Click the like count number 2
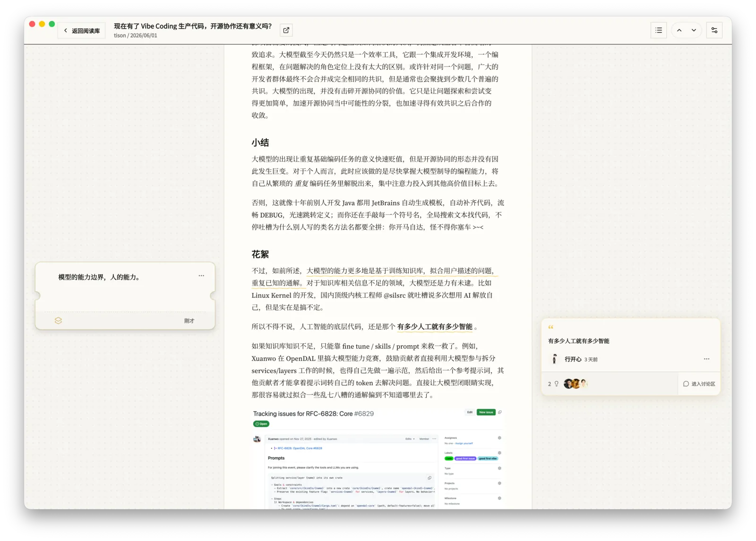 point(549,384)
